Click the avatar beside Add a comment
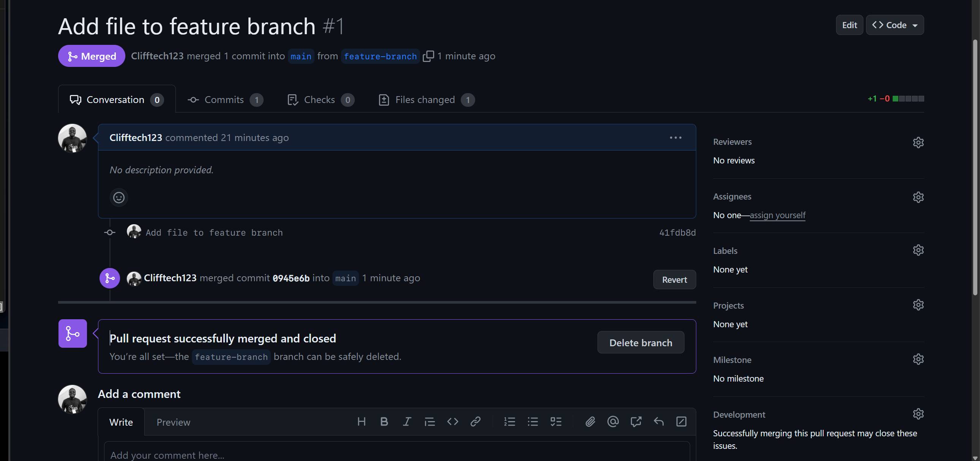Image resolution: width=980 pixels, height=461 pixels. coord(72,399)
